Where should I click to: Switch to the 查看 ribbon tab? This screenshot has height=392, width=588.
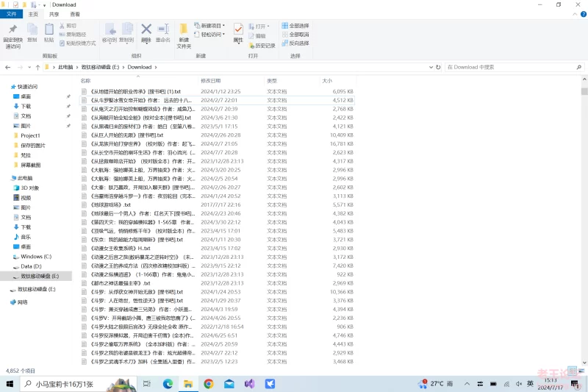coord(75,14)
